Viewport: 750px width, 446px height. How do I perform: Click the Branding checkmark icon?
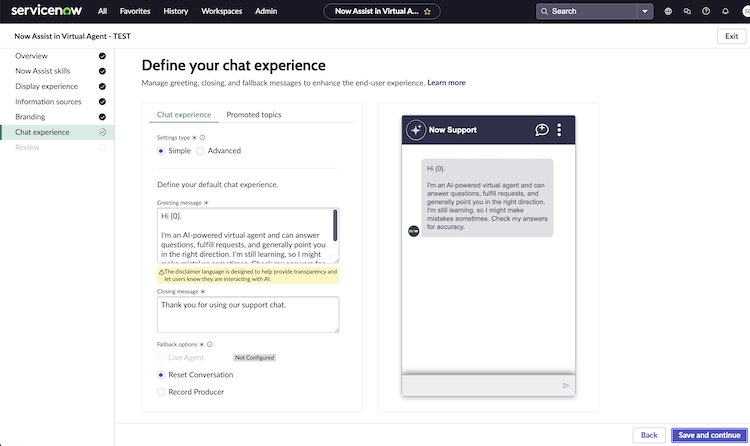(x=102, y=117)
